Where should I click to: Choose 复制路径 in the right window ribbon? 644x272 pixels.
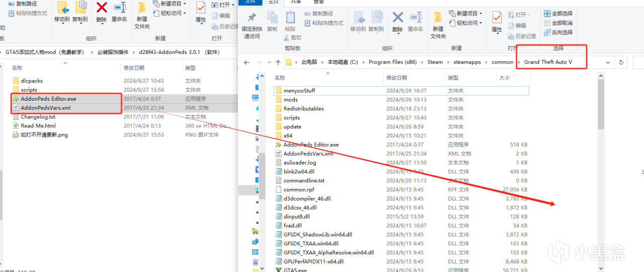pyautogui.click(x=318, y=14)
